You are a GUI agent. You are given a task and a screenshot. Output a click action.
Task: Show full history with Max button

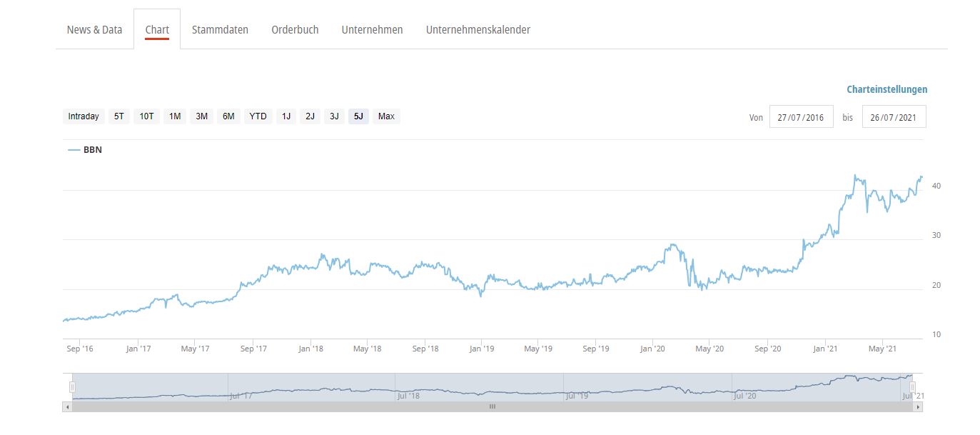[x=386, y=116]
